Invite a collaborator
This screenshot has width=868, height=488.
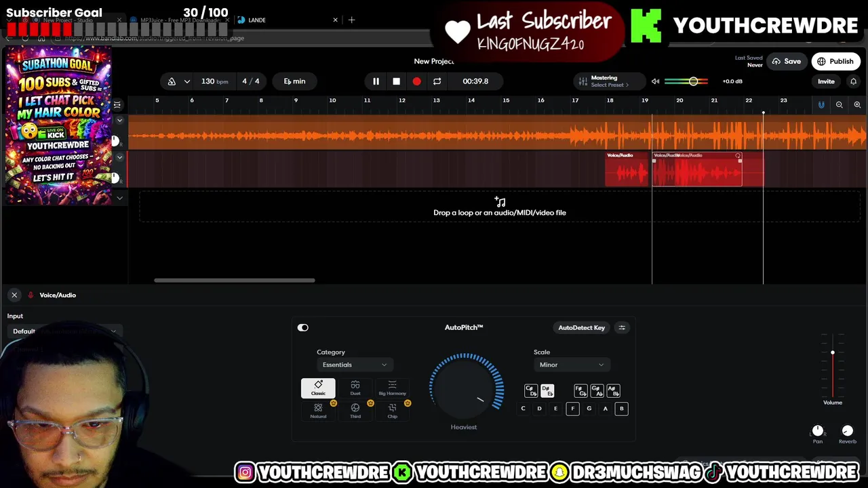[x=826, y=81]
